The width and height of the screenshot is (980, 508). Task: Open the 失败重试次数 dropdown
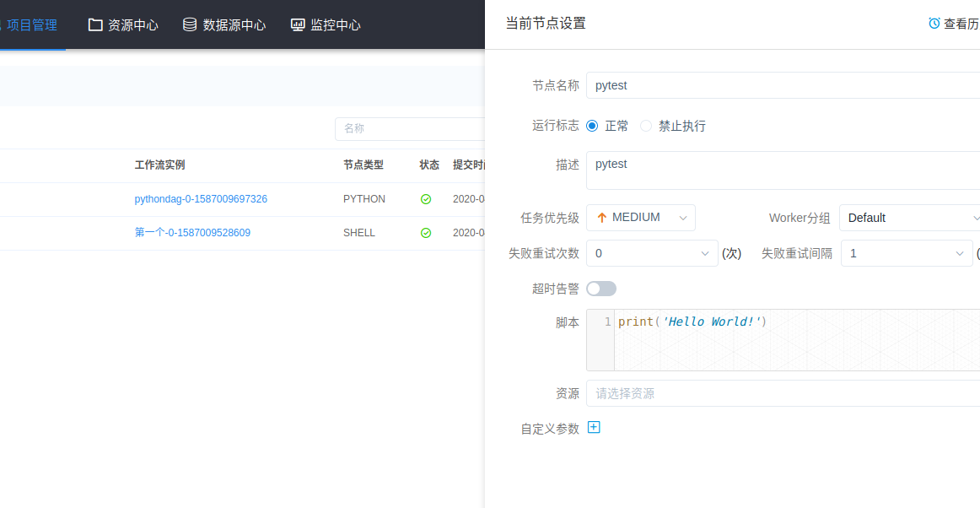(x=652, y=253)
